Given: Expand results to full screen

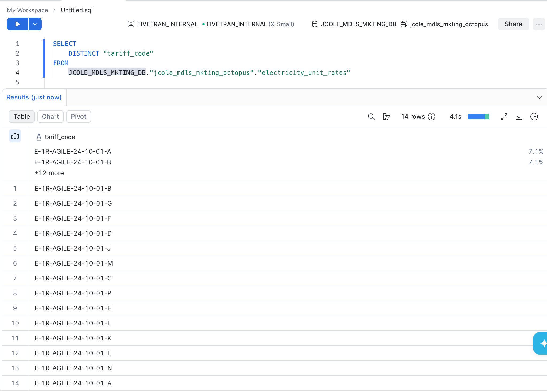Looking at the screenshot, I should 504,117.
